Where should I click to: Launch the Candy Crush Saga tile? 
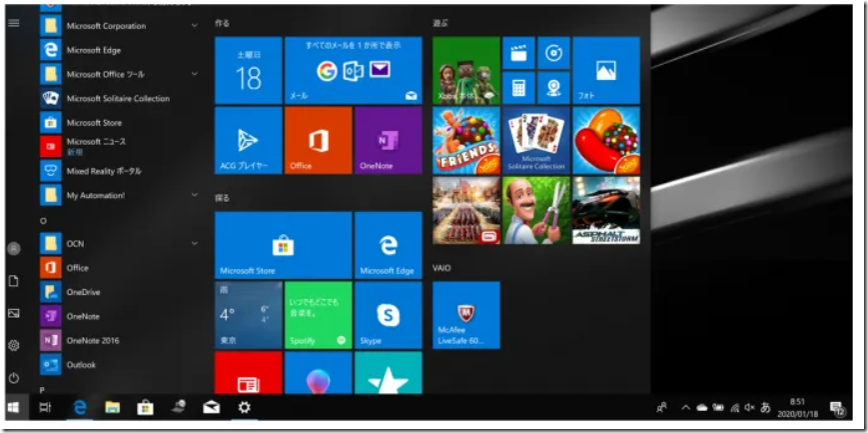tap(606, 140)
